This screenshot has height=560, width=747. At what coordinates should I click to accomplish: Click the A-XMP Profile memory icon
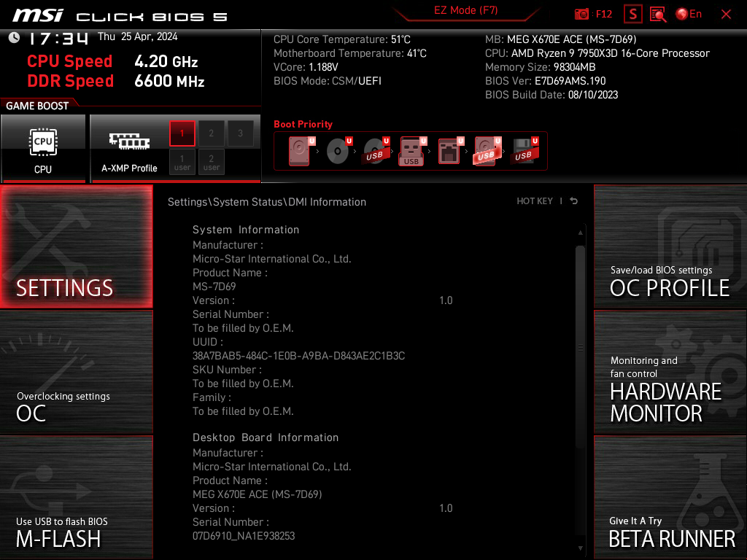coord(129,141)
